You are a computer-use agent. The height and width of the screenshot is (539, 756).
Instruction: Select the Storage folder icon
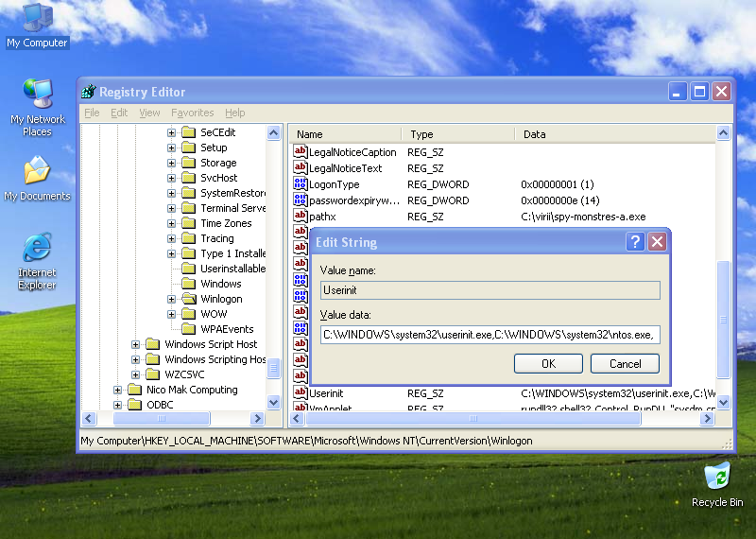[188, 163]
